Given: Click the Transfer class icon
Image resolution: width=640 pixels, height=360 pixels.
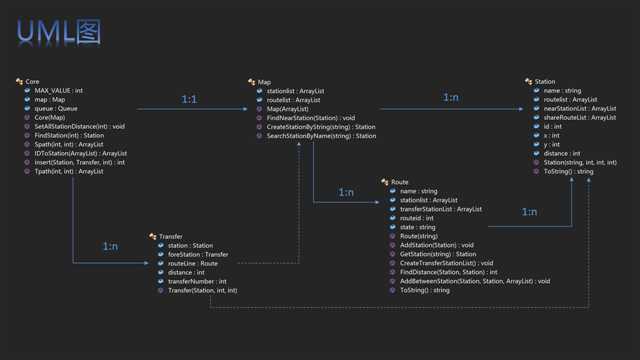Looking at the screenshot, I should 153,236.
